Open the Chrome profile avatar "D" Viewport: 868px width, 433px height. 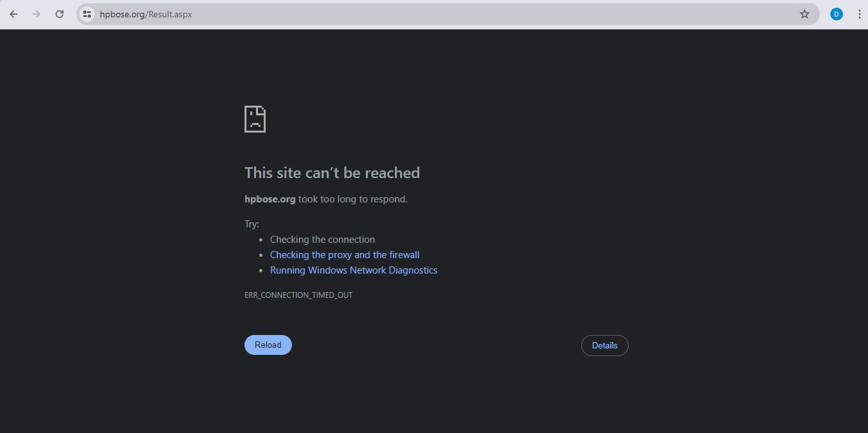click(836, 14)
